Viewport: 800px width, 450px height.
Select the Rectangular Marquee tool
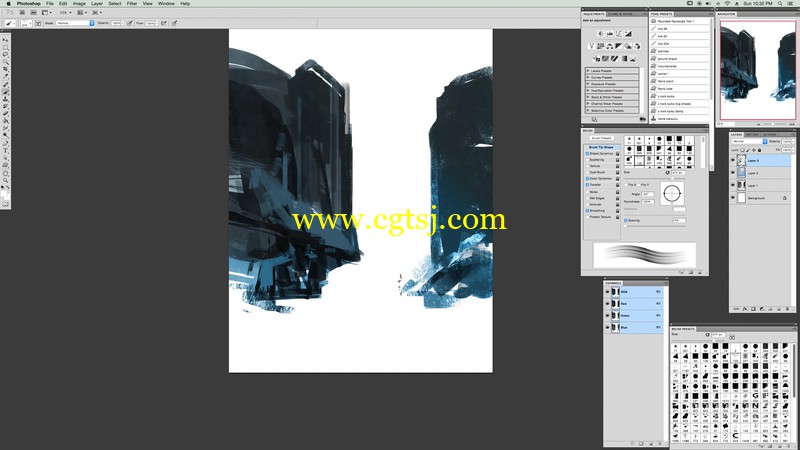coord(6,47)
